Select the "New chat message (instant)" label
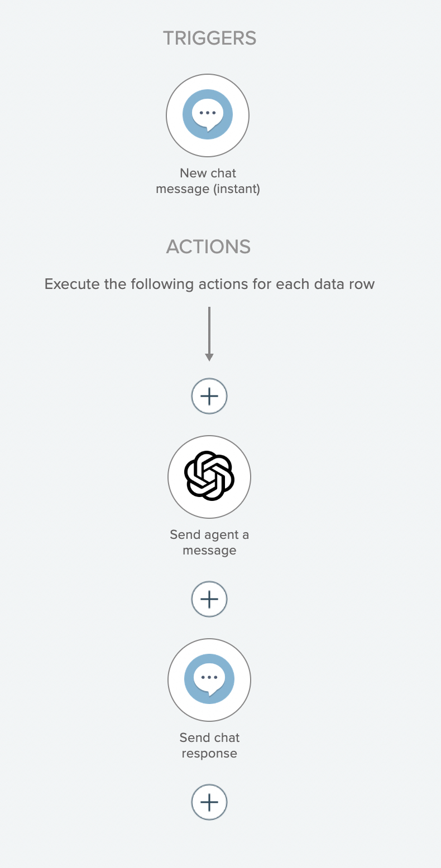 pos(208,181)
